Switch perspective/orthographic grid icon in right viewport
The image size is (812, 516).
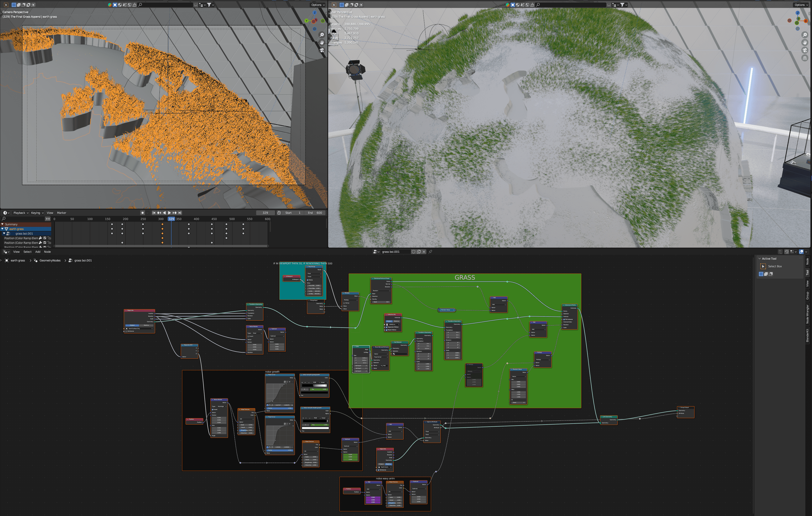pos(805,58)
